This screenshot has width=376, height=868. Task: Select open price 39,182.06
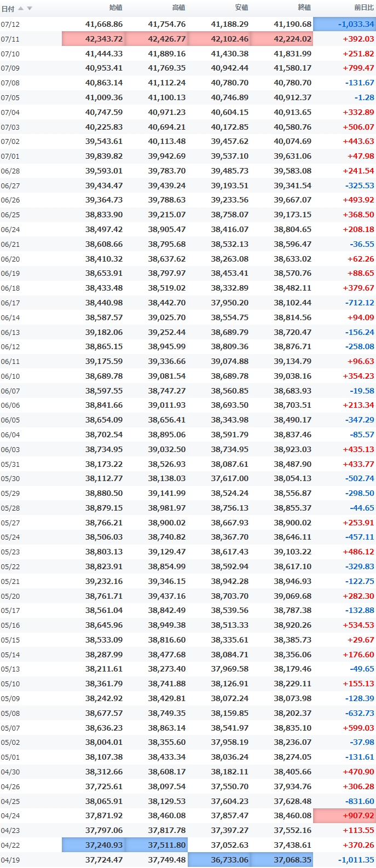(104, 332)
